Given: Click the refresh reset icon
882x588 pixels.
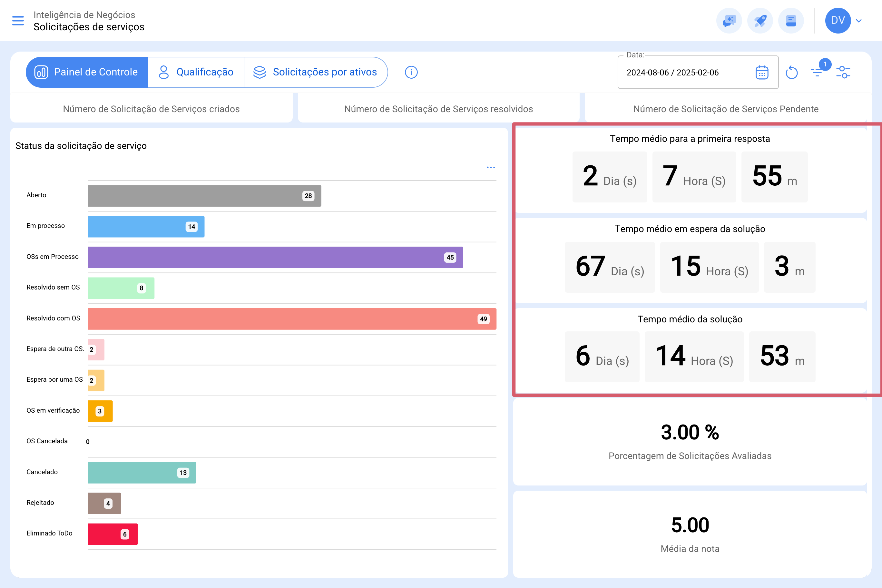Looking at the screenshot, I should (792, 73).
